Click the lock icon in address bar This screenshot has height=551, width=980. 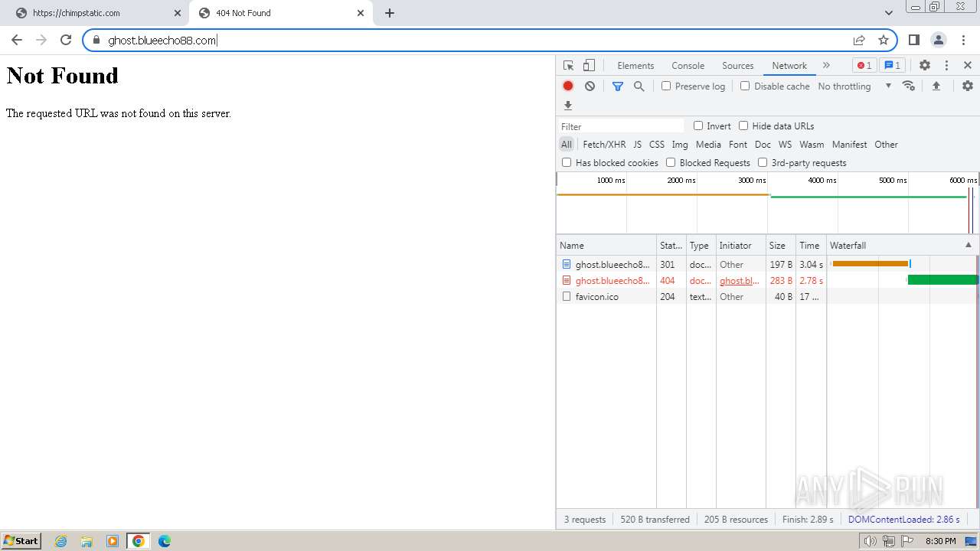coord(96,41)
